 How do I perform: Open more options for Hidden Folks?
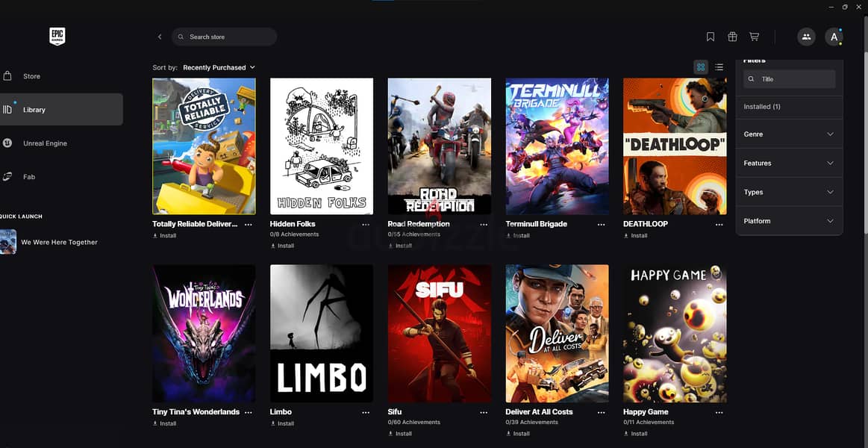[x=366, y=224]
